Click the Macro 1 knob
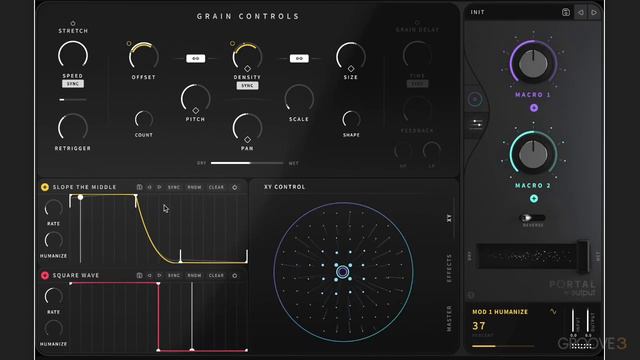The width and height of the screenshot is (640, 360). [533, 63]
